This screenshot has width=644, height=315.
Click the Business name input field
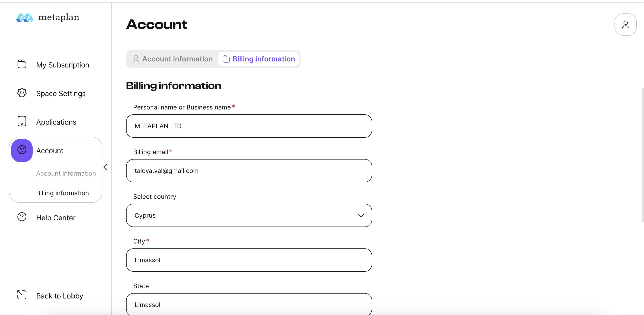[x=249, y=126]
